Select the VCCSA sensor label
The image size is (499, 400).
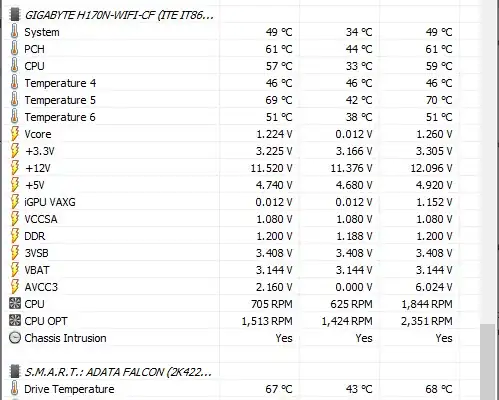(41, 219)
